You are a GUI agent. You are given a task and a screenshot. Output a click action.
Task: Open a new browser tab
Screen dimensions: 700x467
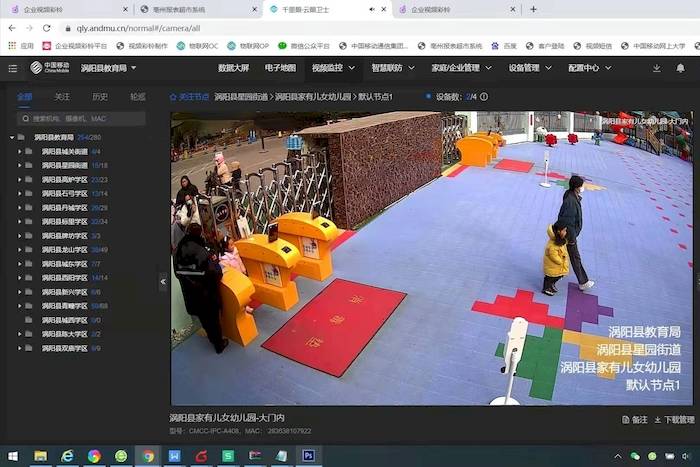pyautogui.click(x=533, y=9)
